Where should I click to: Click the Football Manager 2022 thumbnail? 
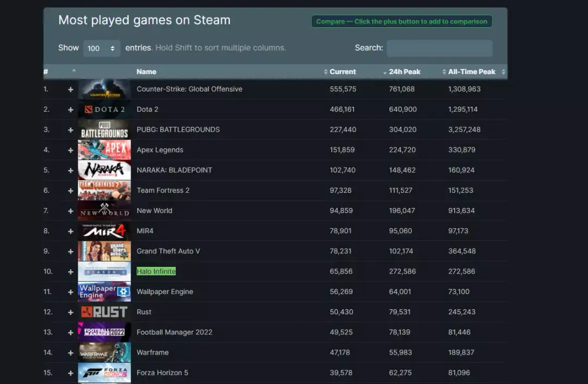(104, 332)
